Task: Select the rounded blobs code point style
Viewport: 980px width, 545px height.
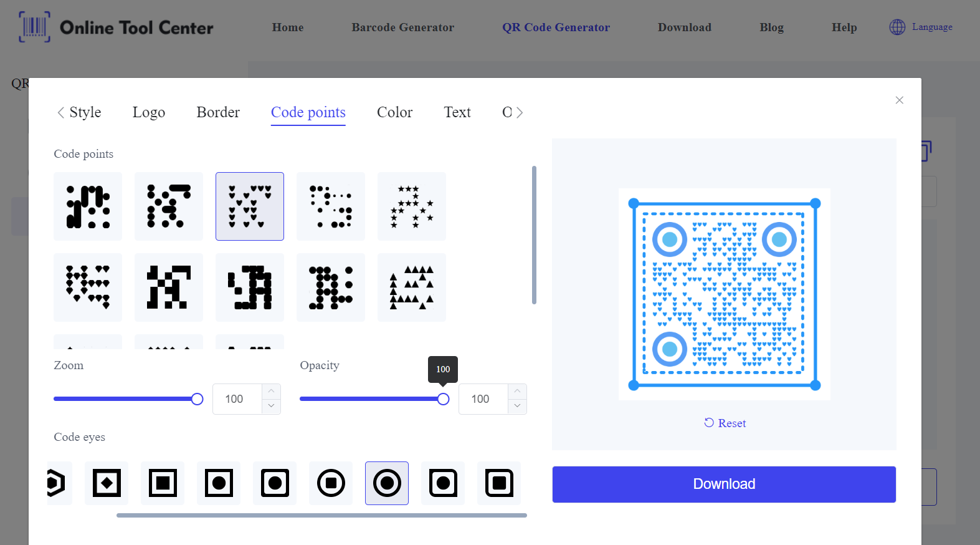Action: (88, 206)
